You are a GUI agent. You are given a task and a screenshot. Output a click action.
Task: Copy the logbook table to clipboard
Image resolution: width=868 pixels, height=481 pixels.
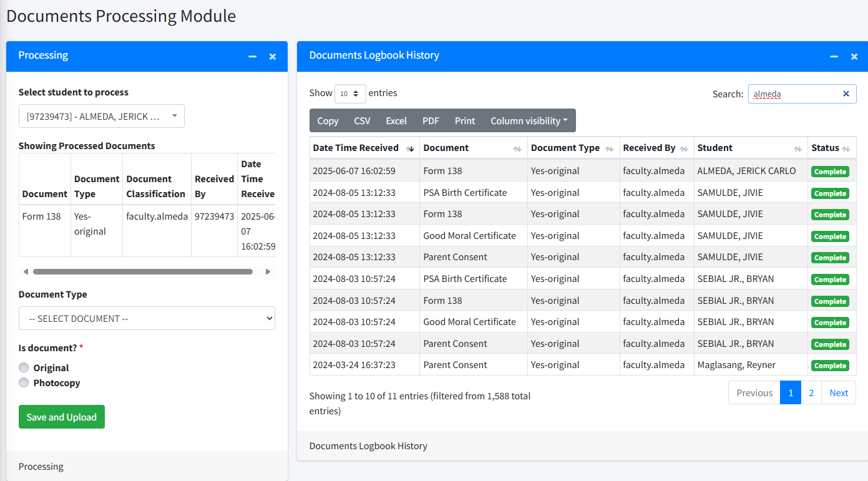point(328,120)
